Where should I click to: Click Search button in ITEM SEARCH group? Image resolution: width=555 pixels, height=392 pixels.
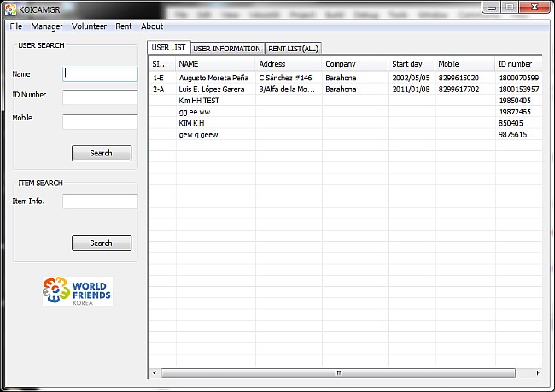coord(102,243)
